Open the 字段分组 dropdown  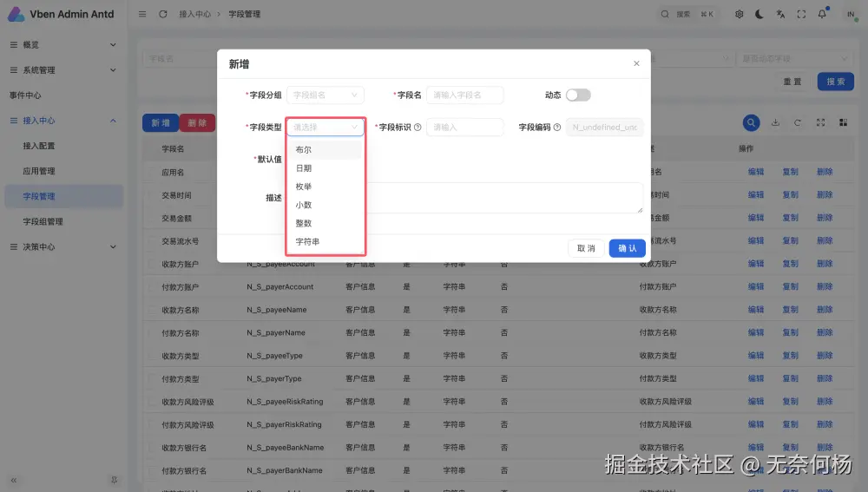[x=325, y=95]
